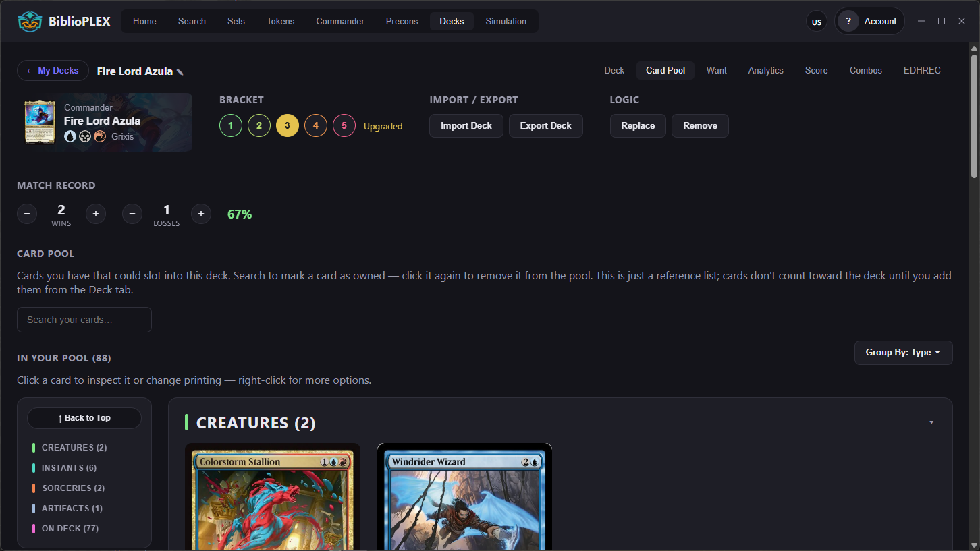Click the BiblioPLEX logo icon
980x551 pixels.
tap(30, 22)
